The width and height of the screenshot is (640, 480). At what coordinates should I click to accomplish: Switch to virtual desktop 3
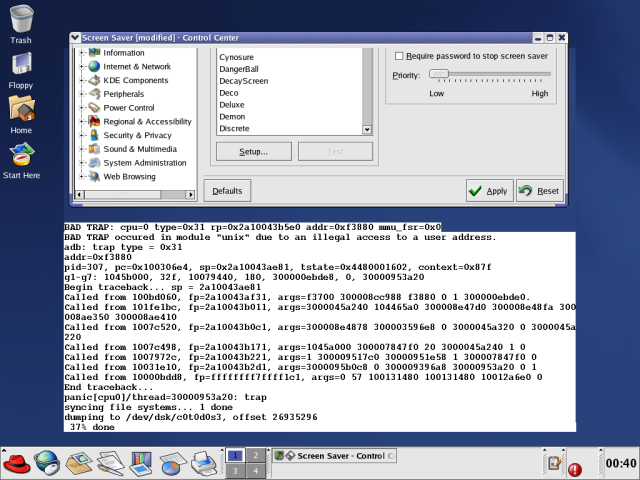tap(235, 471)
